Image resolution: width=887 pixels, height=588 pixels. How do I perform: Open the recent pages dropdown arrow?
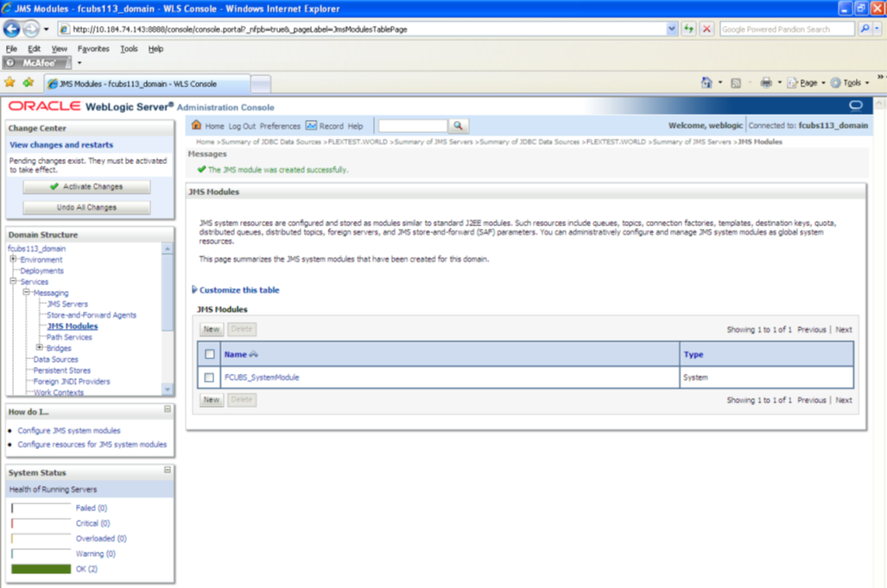coord(47,28)
